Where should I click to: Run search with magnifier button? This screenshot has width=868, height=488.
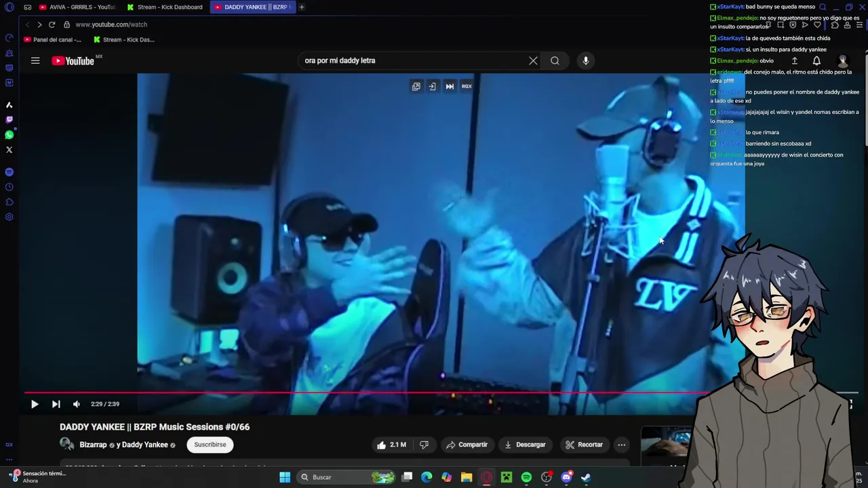click(x=555, y=60)
